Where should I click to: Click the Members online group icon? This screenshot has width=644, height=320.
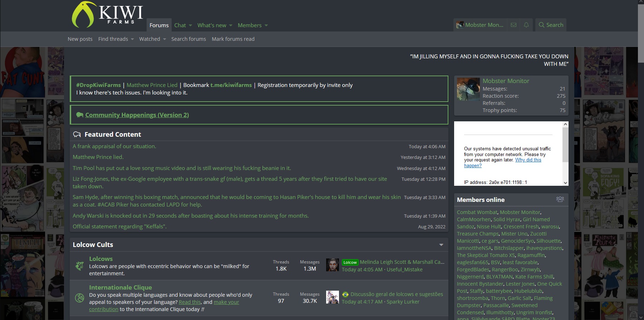click(x=560, y=199)
